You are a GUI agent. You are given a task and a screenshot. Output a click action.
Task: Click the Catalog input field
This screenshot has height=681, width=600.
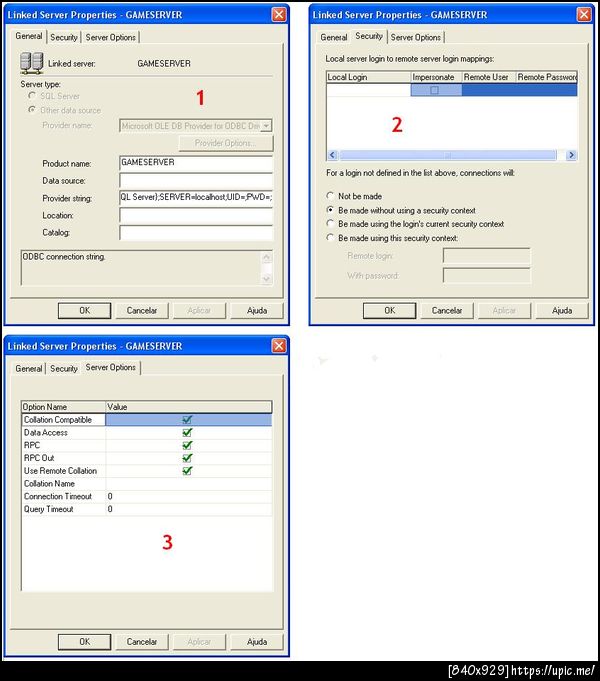(x=196, y=232)
